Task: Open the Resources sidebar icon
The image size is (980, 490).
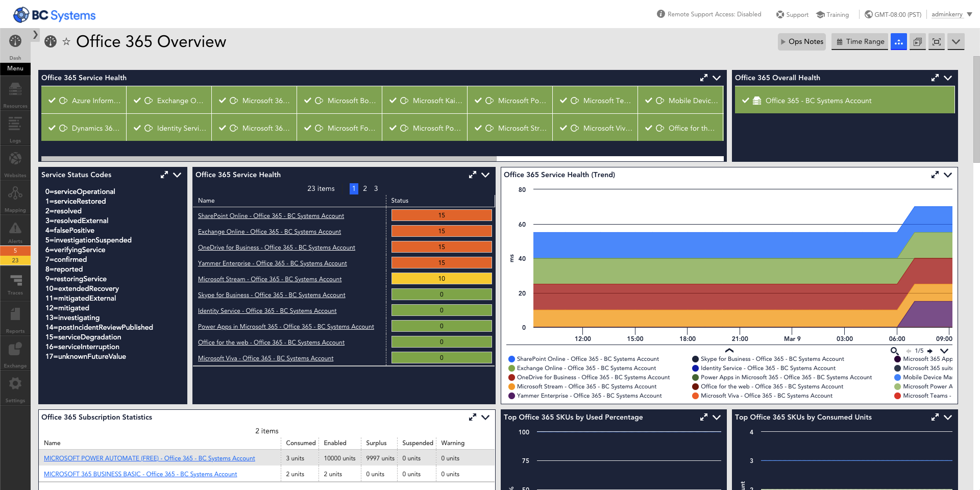Action: [x=15, y=94]
